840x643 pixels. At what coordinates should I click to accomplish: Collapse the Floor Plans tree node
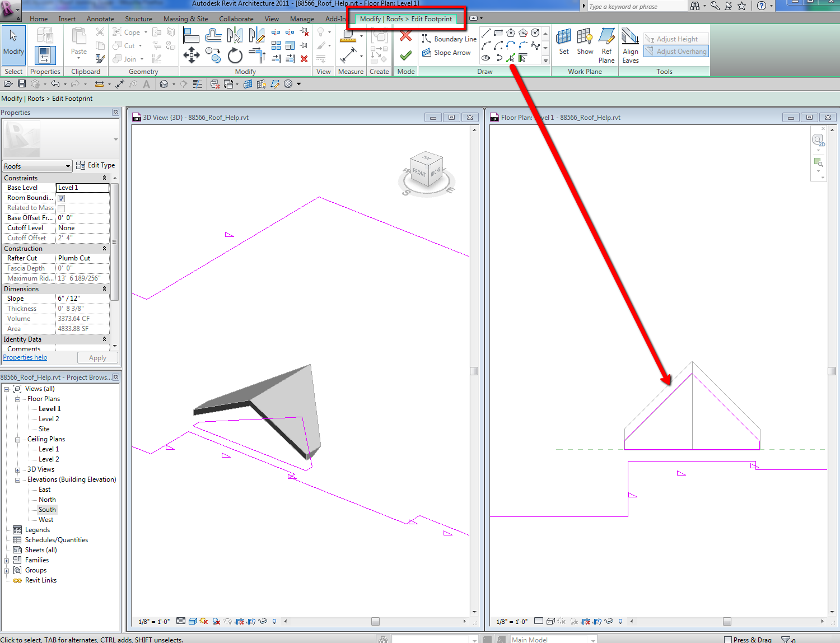17,399
